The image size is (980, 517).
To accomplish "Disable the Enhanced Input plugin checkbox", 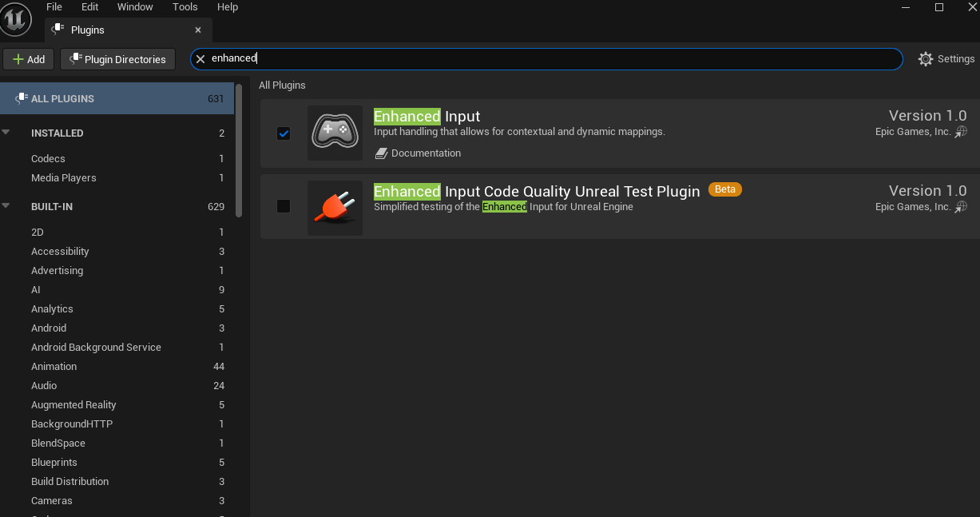I will [x=284, y=133].
